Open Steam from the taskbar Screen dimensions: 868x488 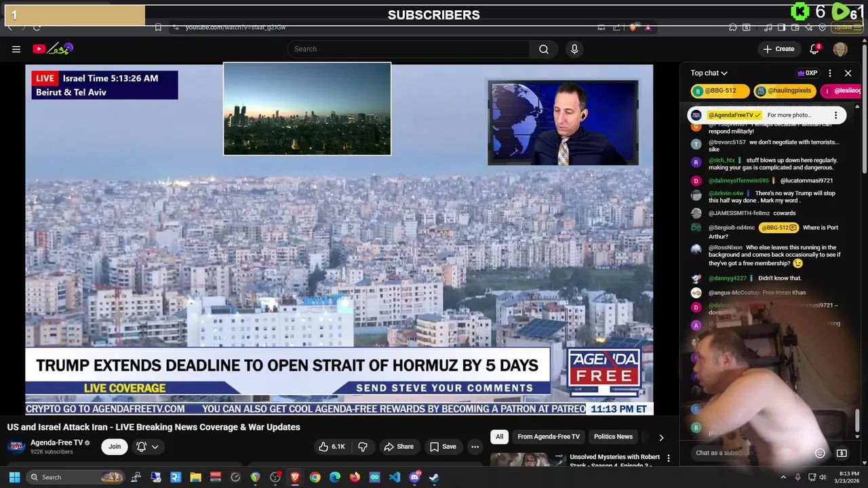click(434, 477)
